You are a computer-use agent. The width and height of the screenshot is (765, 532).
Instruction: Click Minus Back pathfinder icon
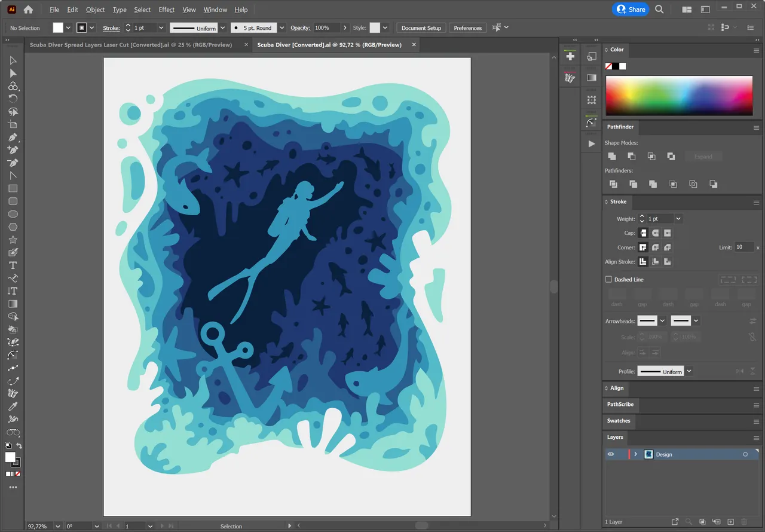click(x=714, y=184)
